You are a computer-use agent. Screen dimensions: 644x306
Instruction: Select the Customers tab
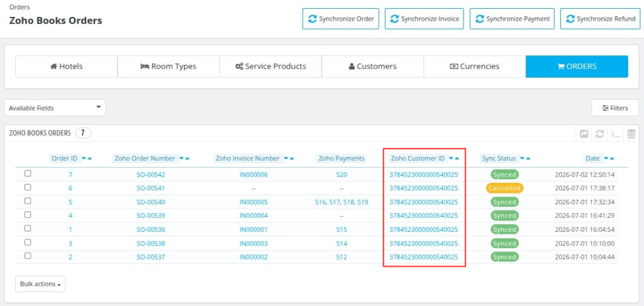[372, 67]
